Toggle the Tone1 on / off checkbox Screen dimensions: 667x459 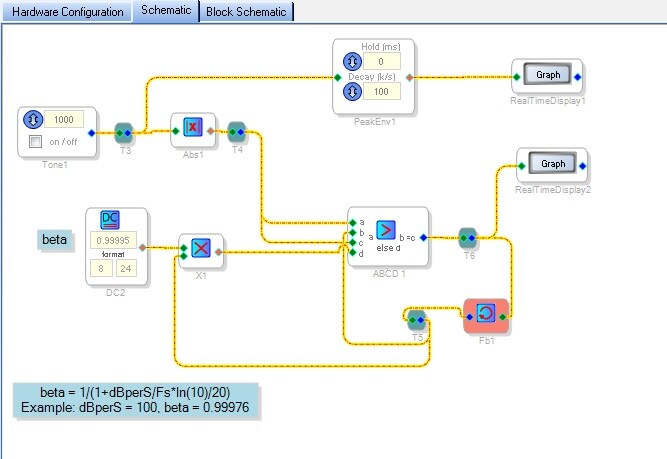(x=35, y=141)
